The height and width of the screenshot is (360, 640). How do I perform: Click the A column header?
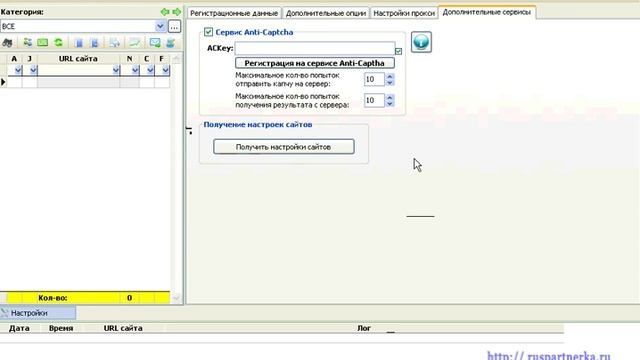point(14,59)
